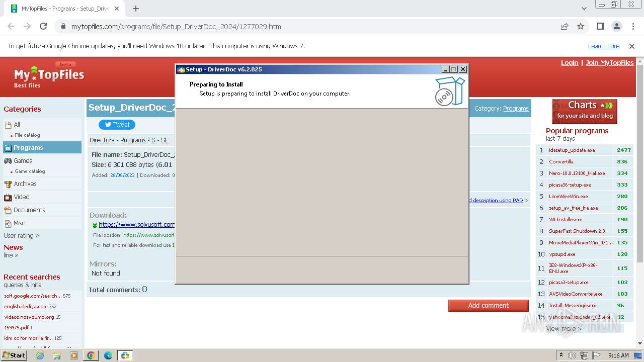Open the Login link
This screenshot has height=362, width=644.
570,62
